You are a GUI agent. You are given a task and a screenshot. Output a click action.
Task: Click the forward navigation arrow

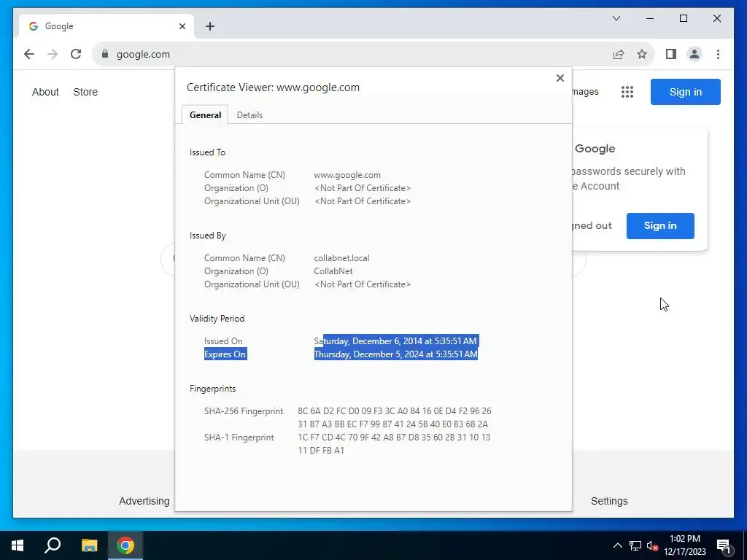pos(53,54)
